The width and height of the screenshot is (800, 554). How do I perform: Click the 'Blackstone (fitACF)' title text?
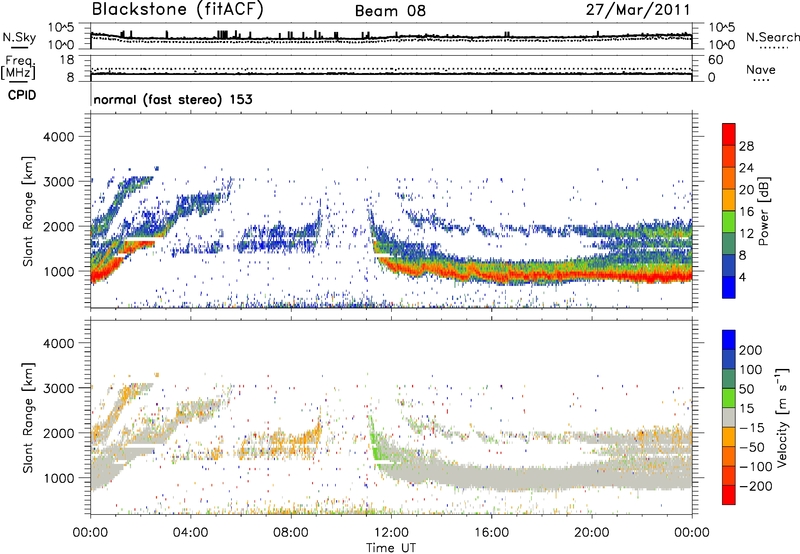pyautogui.click(x=177, y=10)
